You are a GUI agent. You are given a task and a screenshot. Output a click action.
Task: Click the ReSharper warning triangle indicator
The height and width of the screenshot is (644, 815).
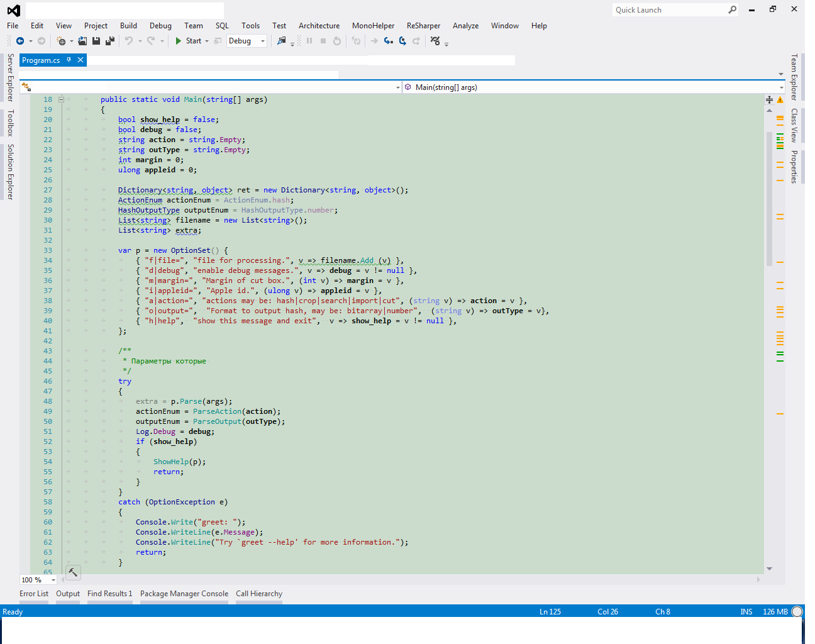click(780, 100)
